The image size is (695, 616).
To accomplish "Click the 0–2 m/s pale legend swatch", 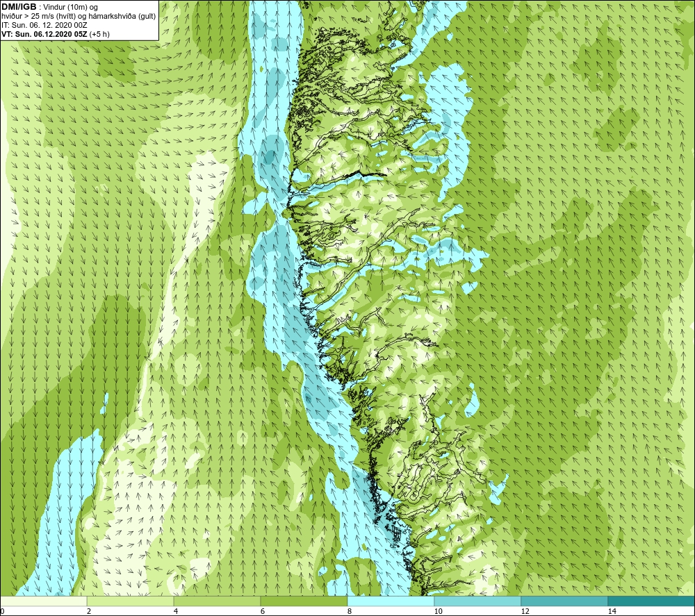I will 43,601.
